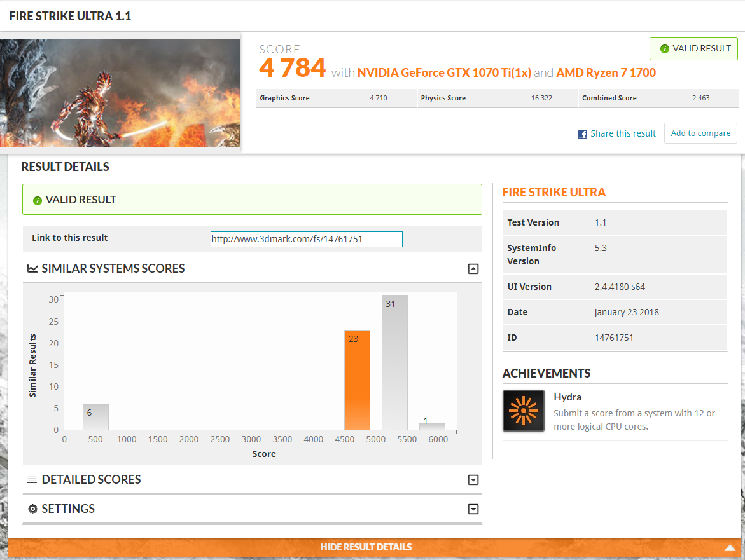Viewport: 745px width, 560px height.
Task: Click the overall score 4 784
Action: [292, 68]
